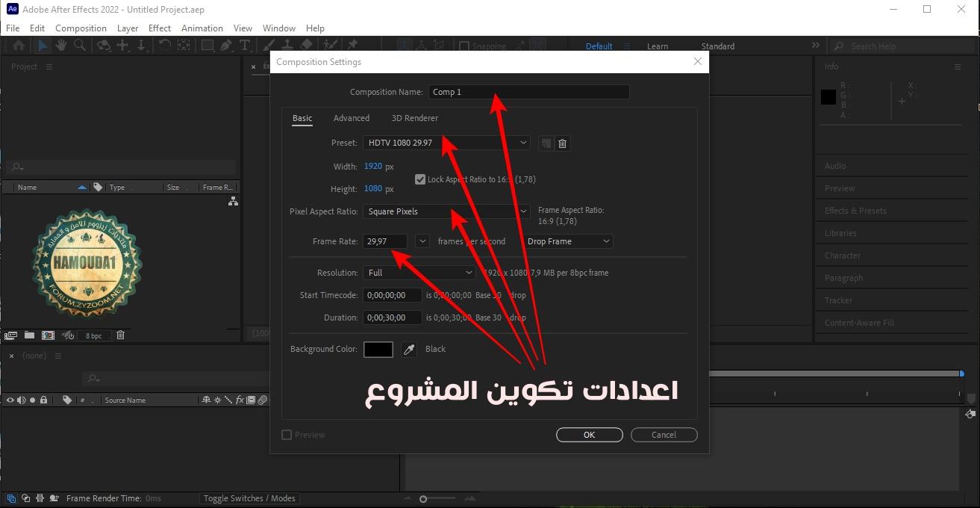Click the blue Height 1080 value

coord(373,189)
